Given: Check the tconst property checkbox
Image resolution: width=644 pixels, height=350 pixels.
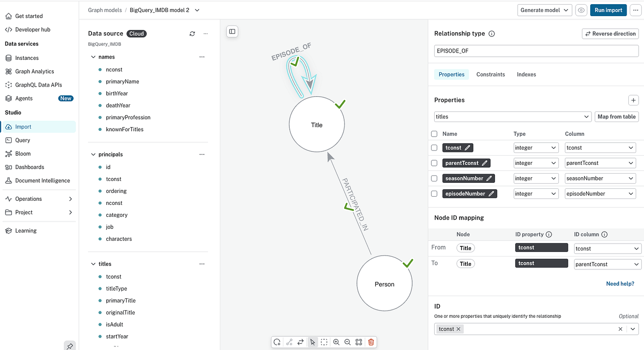Looking at the screenshot, I should point(434,148).
